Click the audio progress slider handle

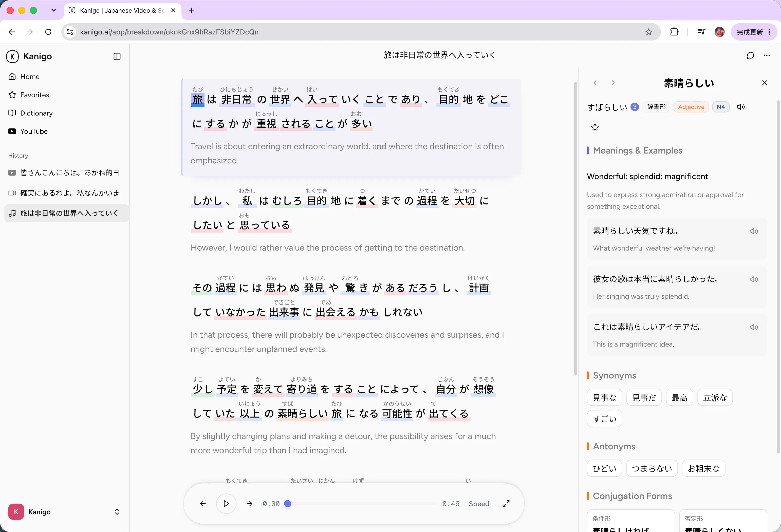pos(288,503)
